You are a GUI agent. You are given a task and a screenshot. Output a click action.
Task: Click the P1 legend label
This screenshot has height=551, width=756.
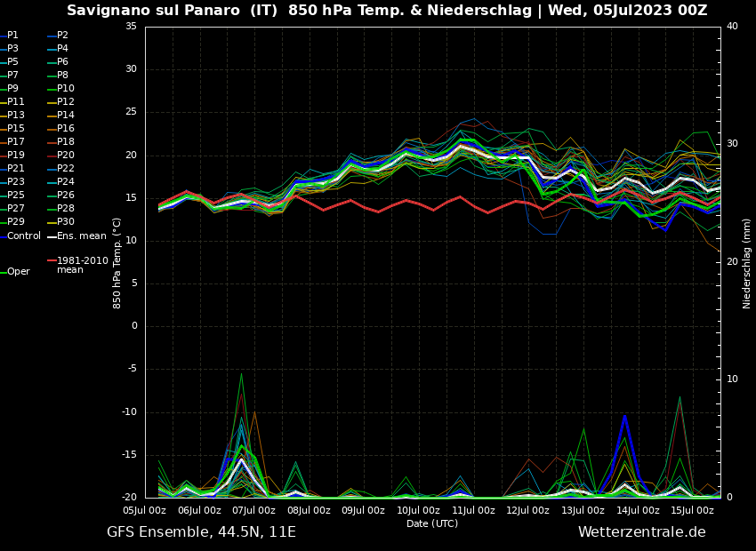pos(12,36)
